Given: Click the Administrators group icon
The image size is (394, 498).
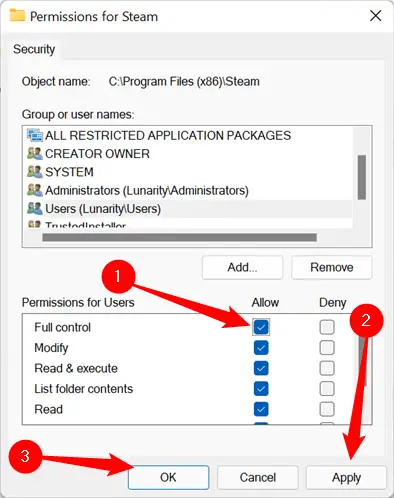Looking at the screenshot, I should (x=35, y=190).
